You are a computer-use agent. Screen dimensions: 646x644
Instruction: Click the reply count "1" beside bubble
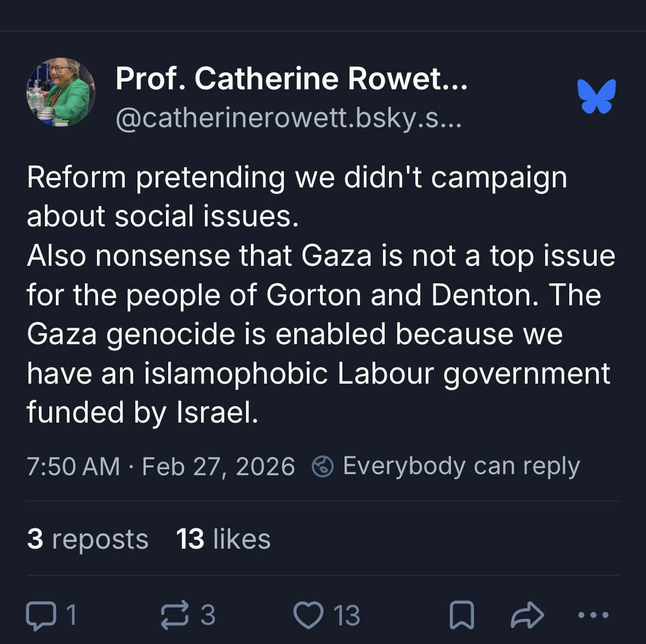(71, 615)
